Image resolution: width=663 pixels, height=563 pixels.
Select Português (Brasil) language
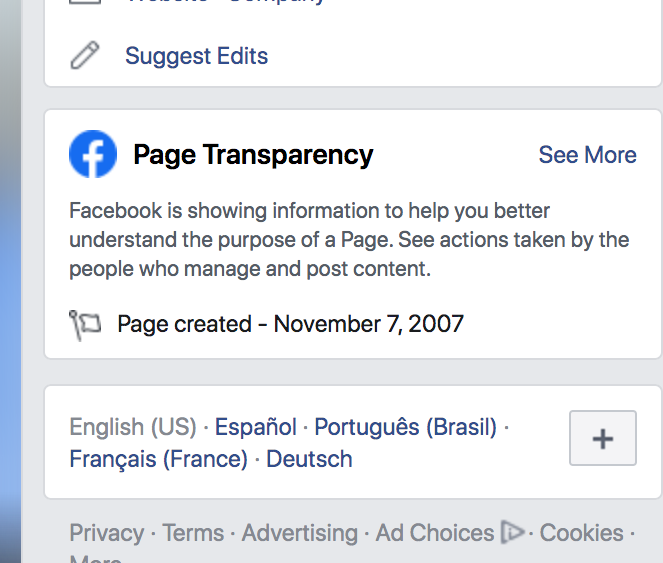click(x=405, y=427)
